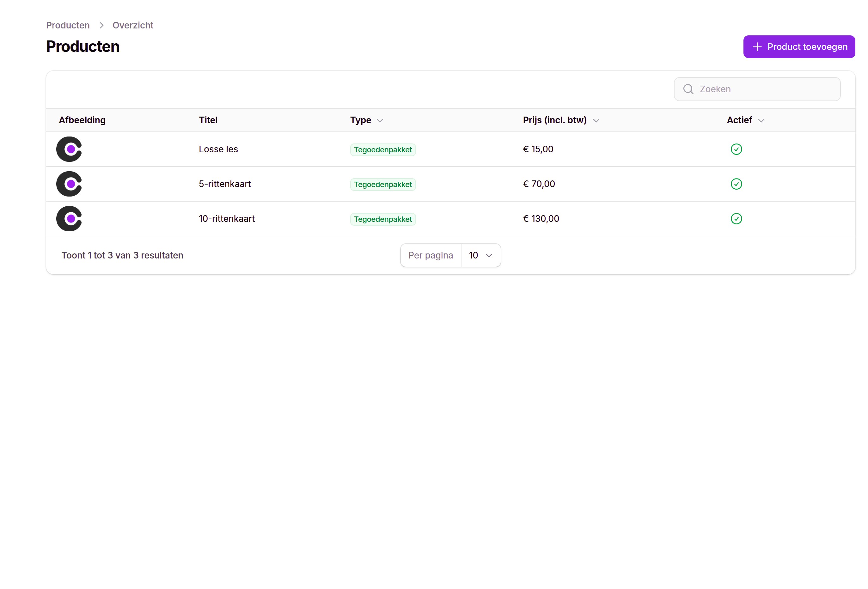Click the € 130,00 price
The width and height of the screenshot is (868, 589).
click(541, 219)
